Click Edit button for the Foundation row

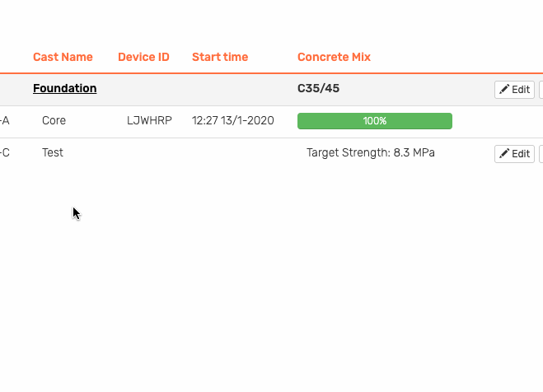pyautogui.click(x=514, y=90)
